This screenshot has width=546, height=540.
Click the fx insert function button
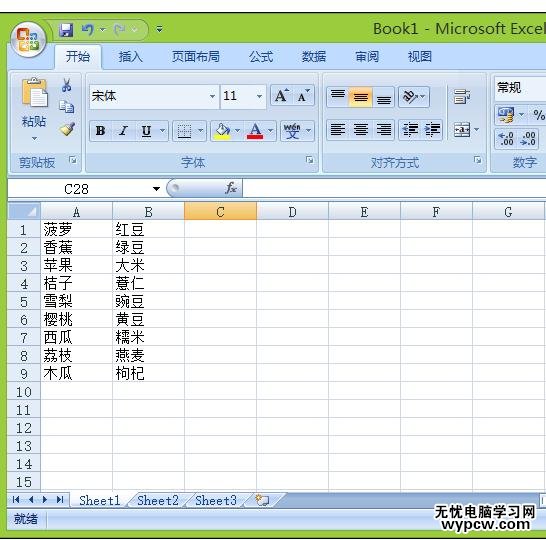[x=231, y=188]
